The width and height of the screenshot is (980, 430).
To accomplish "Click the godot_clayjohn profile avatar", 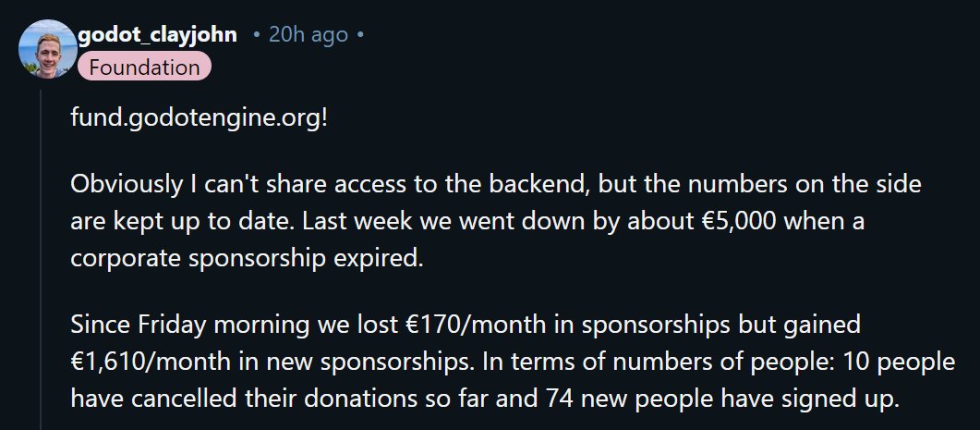I will [x=47, y=47].
